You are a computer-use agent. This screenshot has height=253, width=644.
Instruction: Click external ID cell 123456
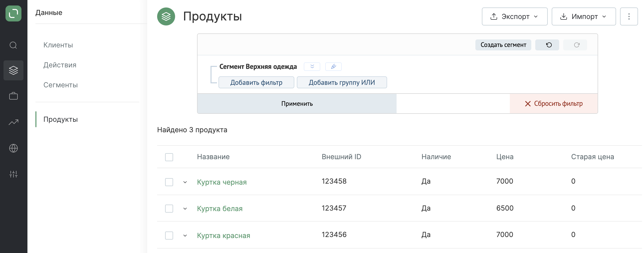(334, 235)
